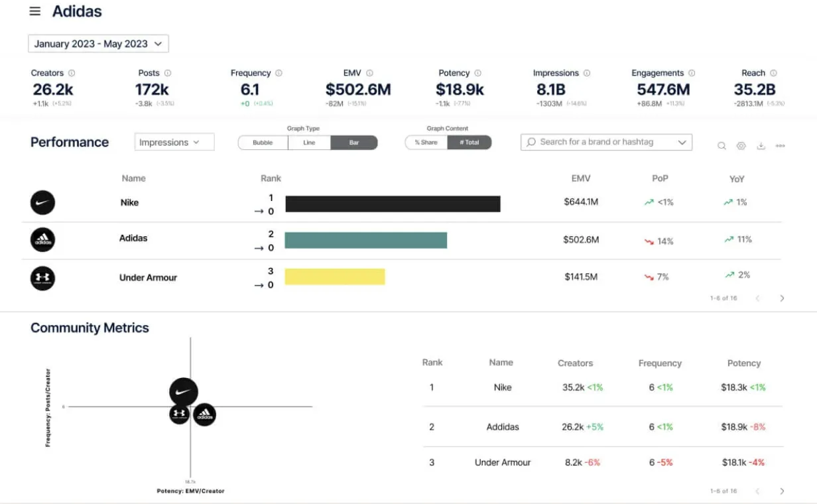This screenshot has height=504, width=817.
Task: Click the download icon in Performance toolbar
Action: (x=761, y=146)
